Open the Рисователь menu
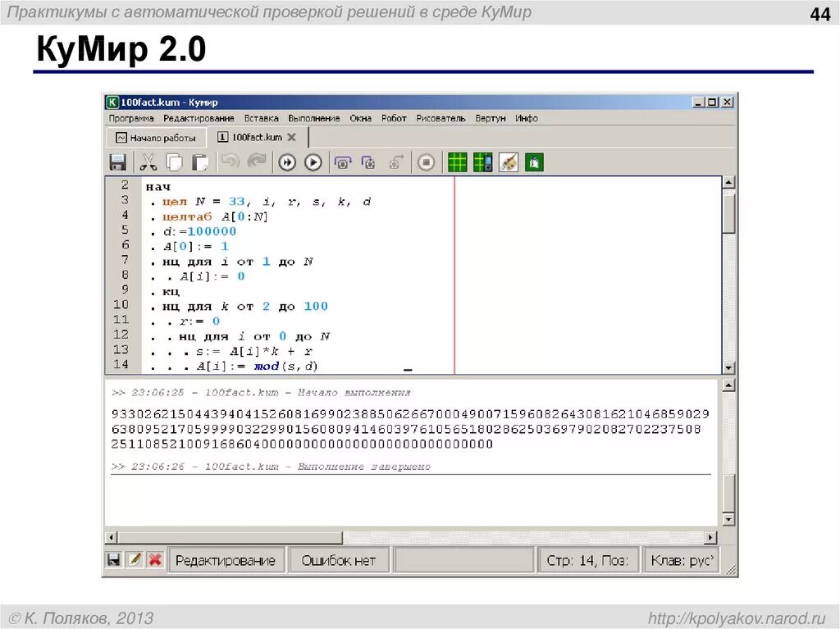840x629 pixels. point(441,118)
